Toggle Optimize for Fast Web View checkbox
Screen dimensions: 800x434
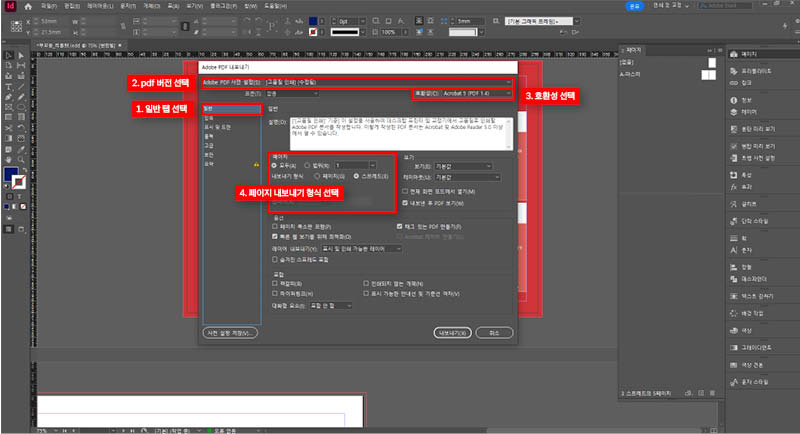[x=275, y=237]
